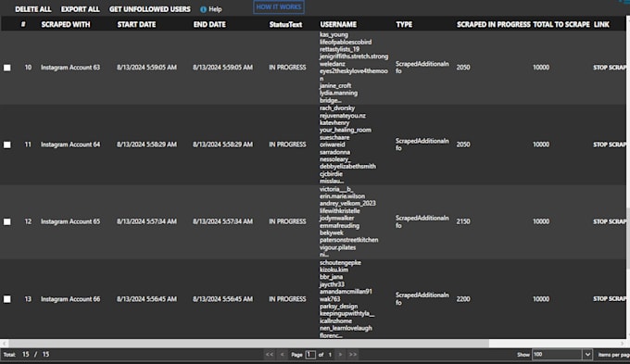
Task: Tick checkbox for Instagram Account 64
Action: [x=7, y=144]
